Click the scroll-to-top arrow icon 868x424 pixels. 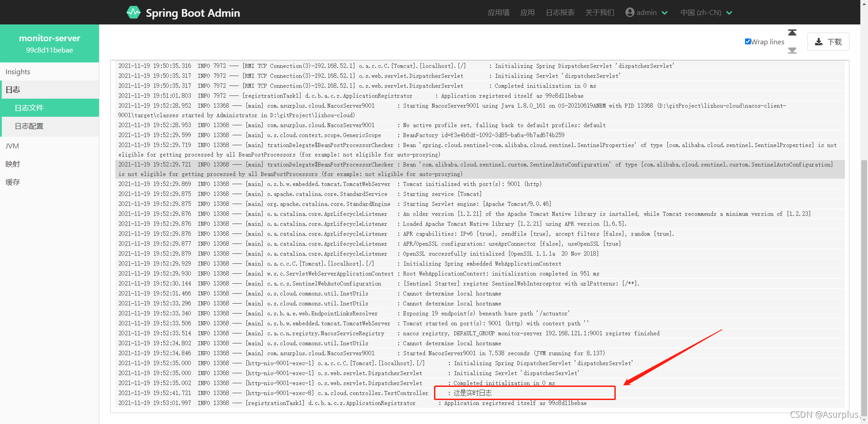click(792, 33)
